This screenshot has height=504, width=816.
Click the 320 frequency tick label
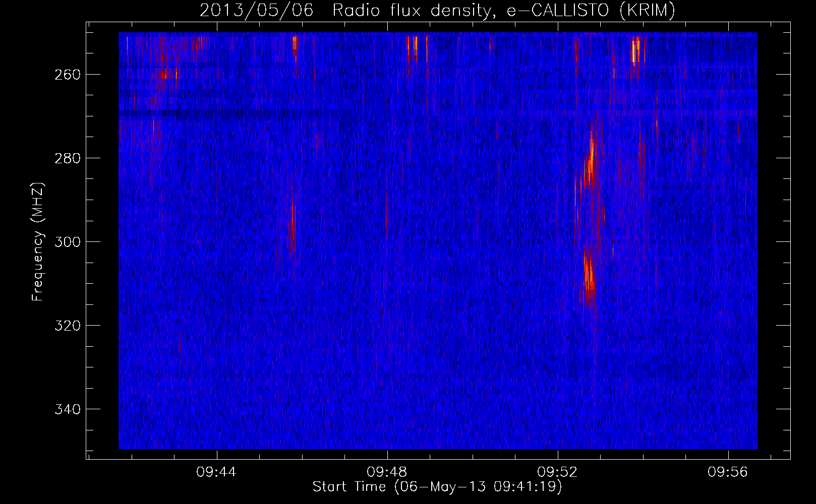pos(68,326)
